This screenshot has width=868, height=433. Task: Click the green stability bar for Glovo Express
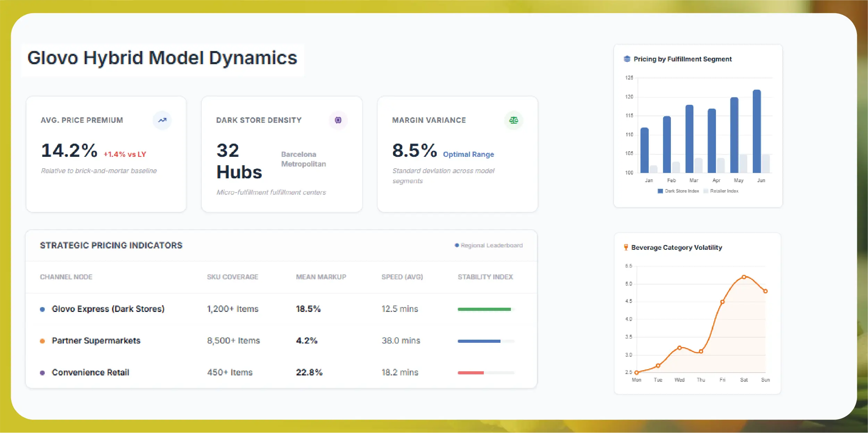(484, 309)
